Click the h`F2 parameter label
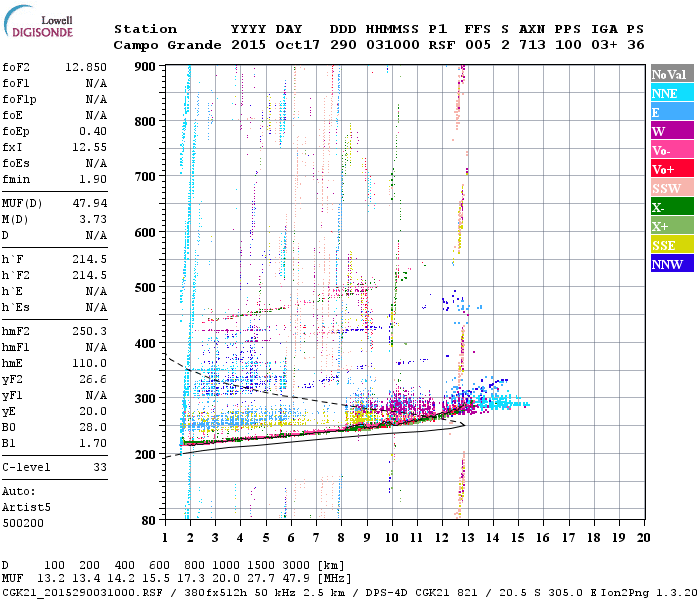The height and width of the screenshot is (600, 700). (x=16, y=275)
